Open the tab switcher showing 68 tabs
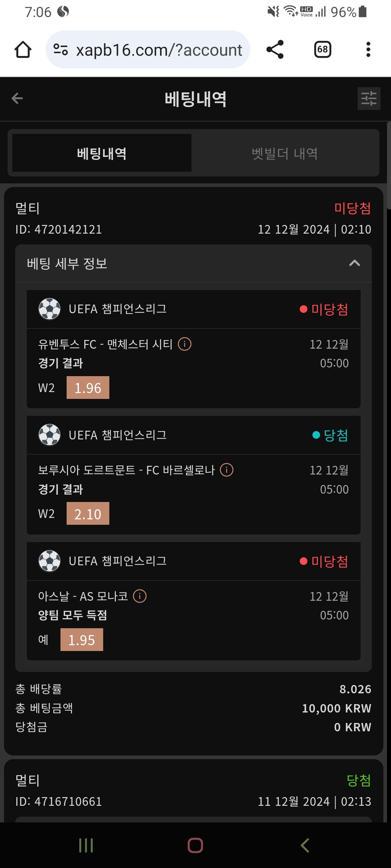391x868 pixels. tap(323, 50)
